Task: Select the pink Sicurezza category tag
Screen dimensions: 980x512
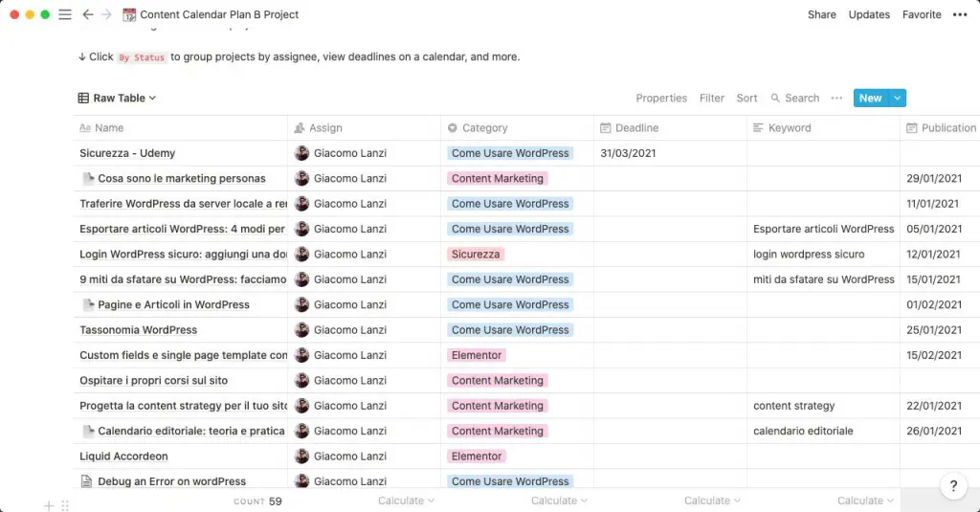Action: point(476,255)
